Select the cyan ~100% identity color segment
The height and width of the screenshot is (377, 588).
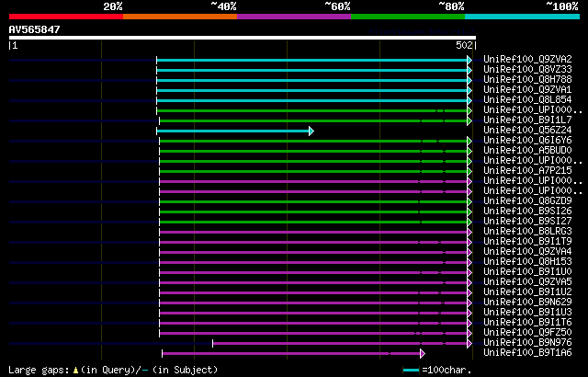523,17
